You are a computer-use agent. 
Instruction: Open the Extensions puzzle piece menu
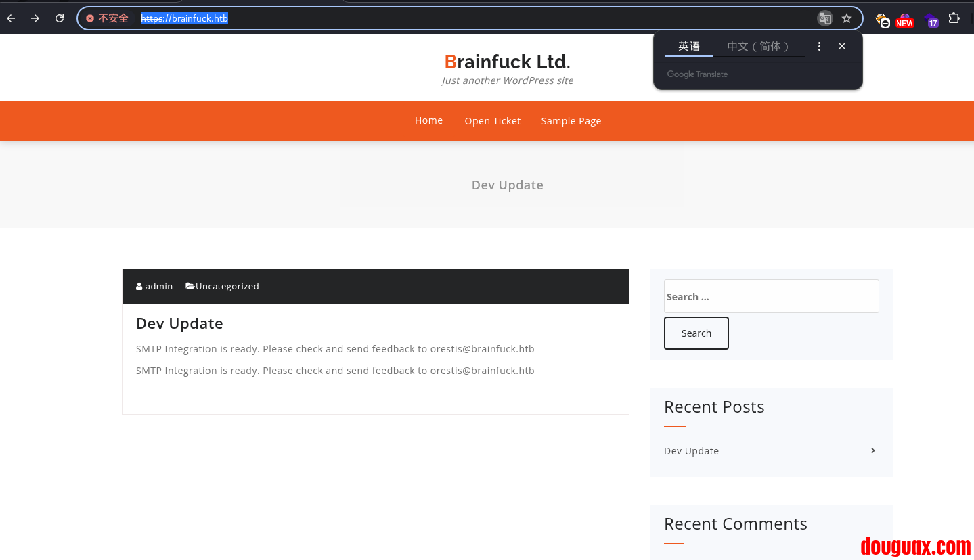(x=954, y=18)
